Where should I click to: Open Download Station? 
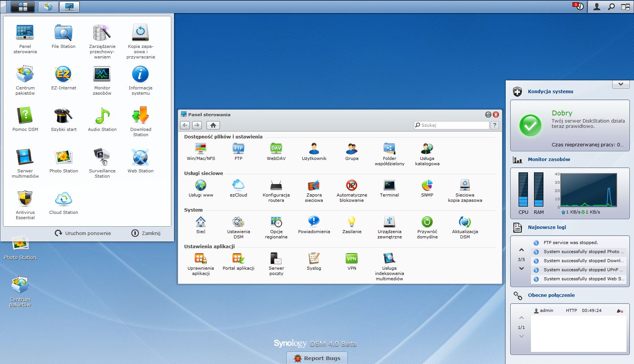(141, 122)
